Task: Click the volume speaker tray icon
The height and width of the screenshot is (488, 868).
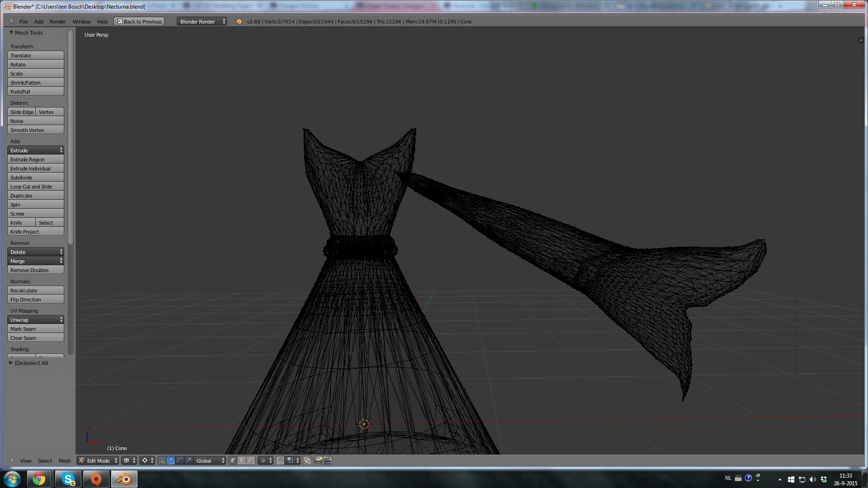Action: tap(813, 479)
